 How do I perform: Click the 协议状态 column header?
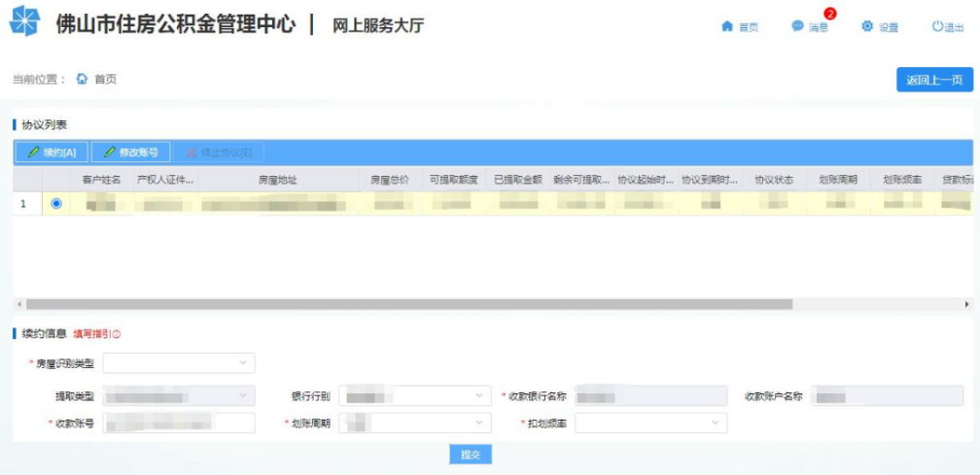pos(774,180)
